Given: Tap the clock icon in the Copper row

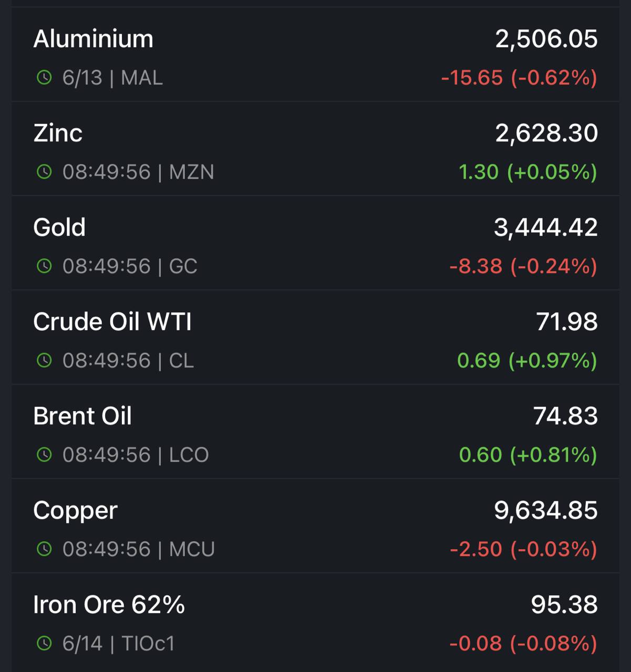Looking at the screenshot, I should (44, 549).
